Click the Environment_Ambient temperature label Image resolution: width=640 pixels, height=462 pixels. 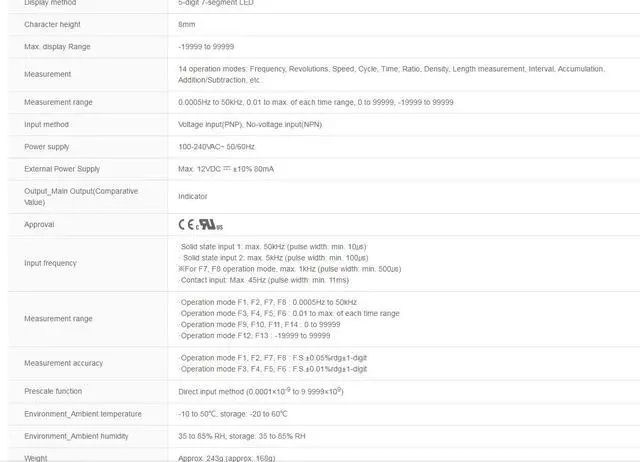[x=83, y=414]
